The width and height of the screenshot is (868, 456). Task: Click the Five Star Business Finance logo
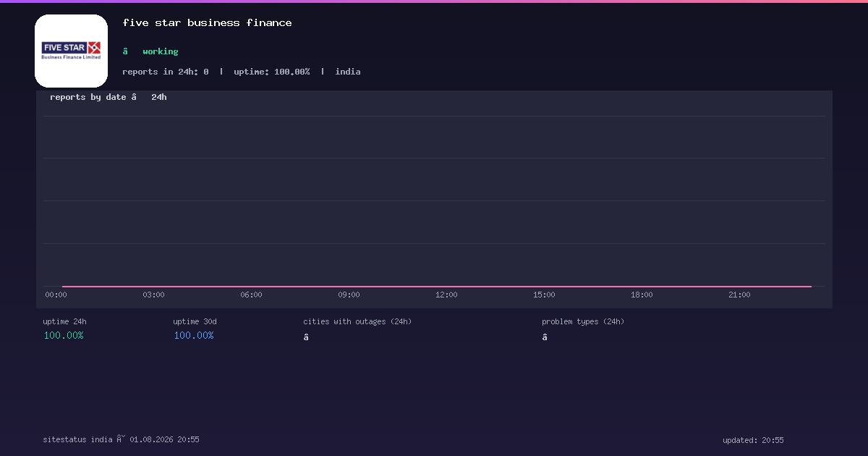(x=71, y=51)
